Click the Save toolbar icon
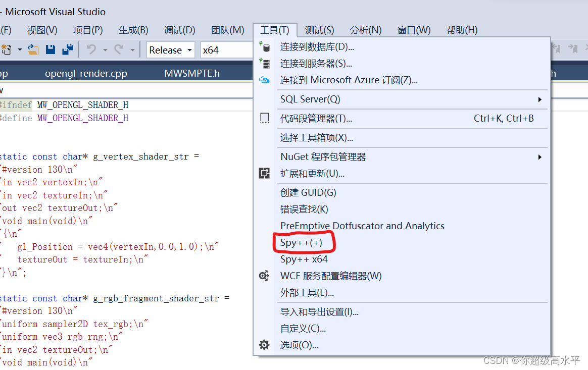Viewport: 588px width, 370px height. 51,49
